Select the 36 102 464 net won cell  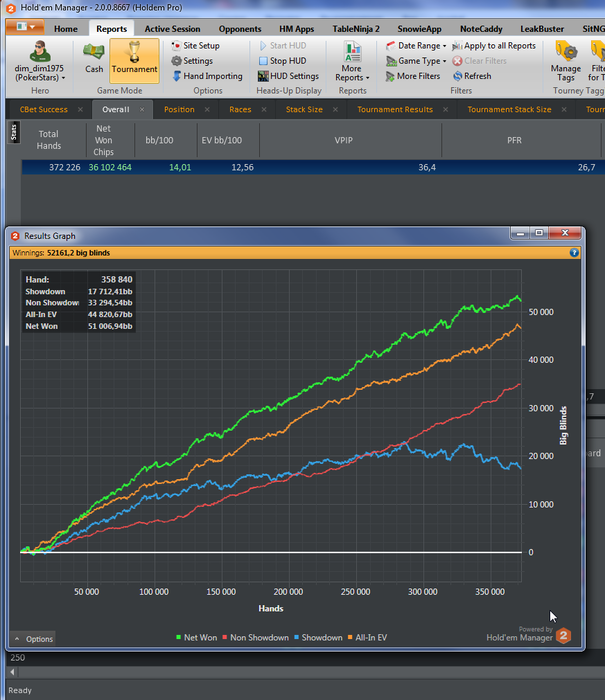coord(110,167)
